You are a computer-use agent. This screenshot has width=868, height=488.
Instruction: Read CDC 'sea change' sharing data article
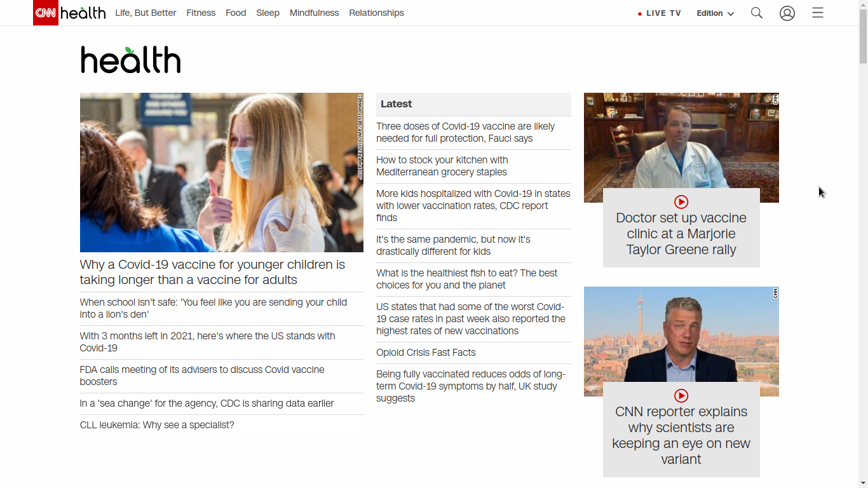click(x=207, y=403)
